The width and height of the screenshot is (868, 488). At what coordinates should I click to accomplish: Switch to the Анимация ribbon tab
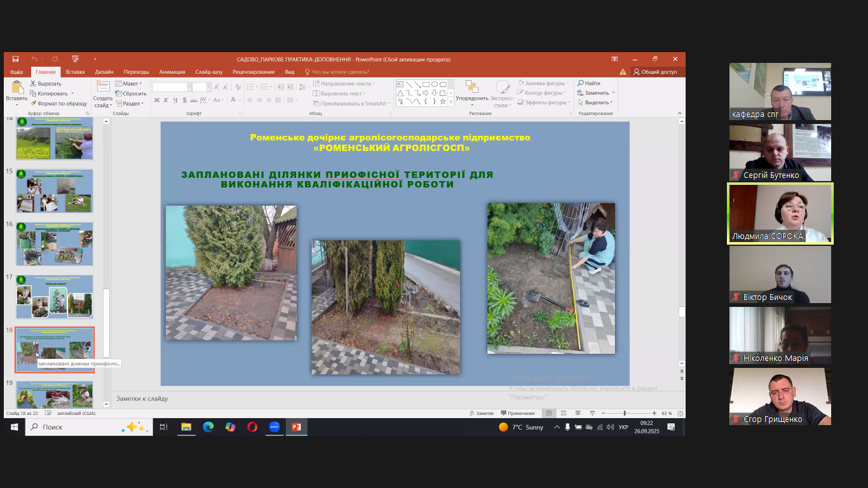(x=172, y=72)
